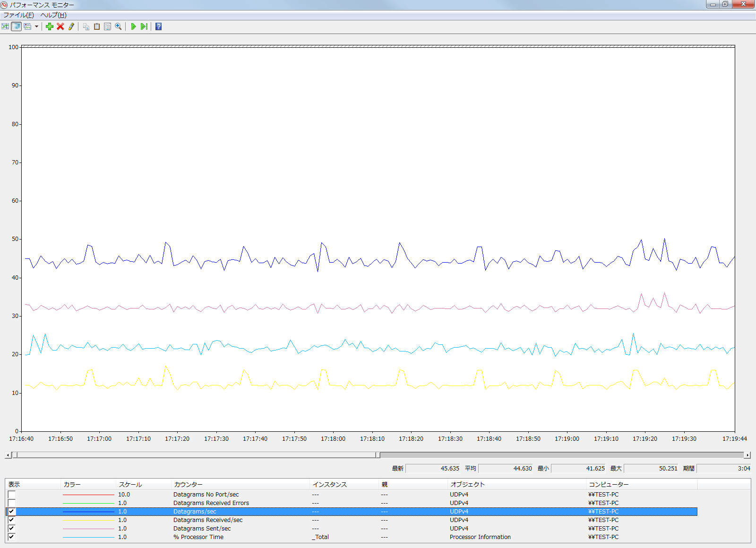Click the green play unfreeze display icon
The height and width of the screenshot is (548, 756).
coord(133,26)
